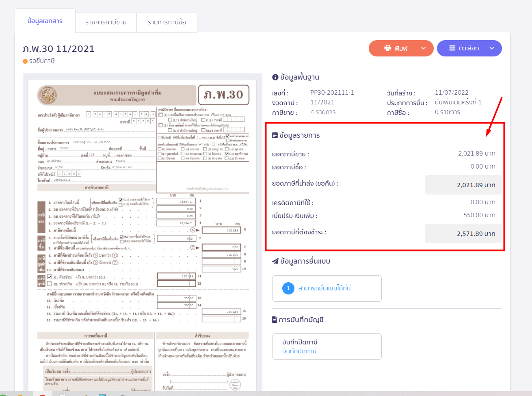
Task: Follow the สามารถยื่นแบบได้ที่นี่ link
Action: point(324,288)
